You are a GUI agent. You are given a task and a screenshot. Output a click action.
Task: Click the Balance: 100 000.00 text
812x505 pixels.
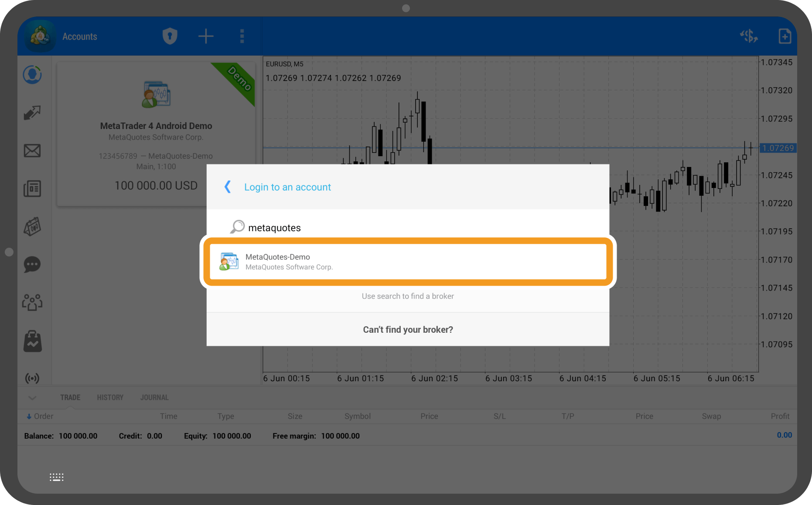point(61,436)
